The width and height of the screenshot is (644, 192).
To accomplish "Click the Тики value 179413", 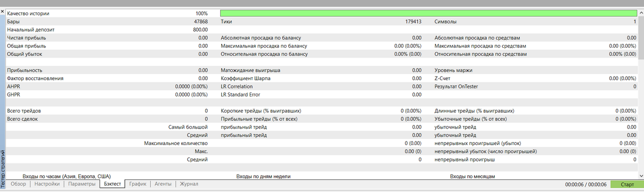I will pyautogui.click(x=413, y=21).
